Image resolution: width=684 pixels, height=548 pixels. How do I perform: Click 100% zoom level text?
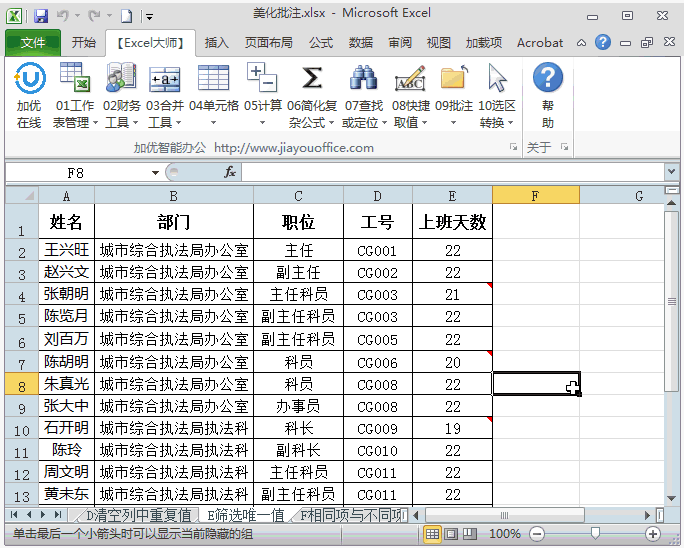click(505, 534)
